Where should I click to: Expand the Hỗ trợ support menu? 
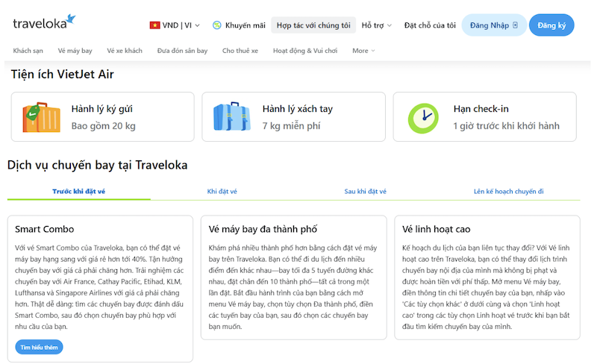[x=376, y=25]
